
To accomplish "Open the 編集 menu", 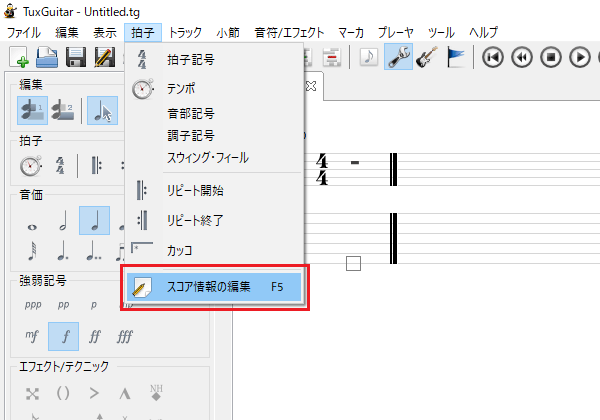I will [67, 33].
